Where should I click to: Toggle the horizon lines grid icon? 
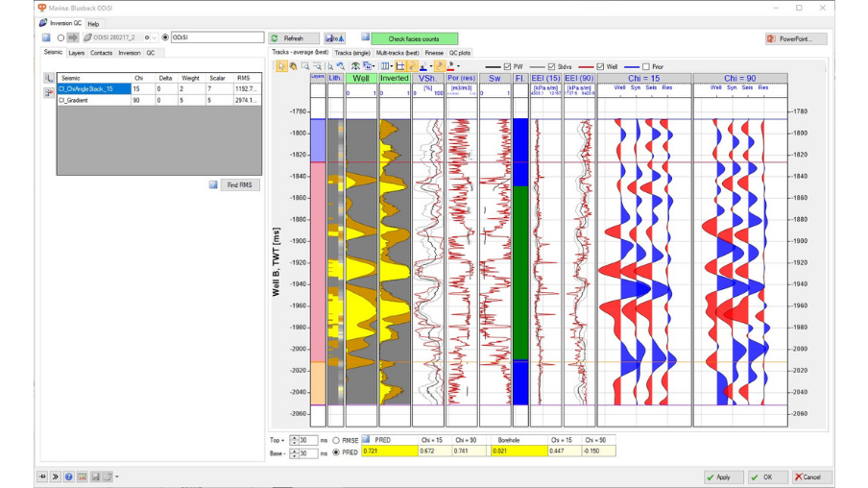click(400, 66)
